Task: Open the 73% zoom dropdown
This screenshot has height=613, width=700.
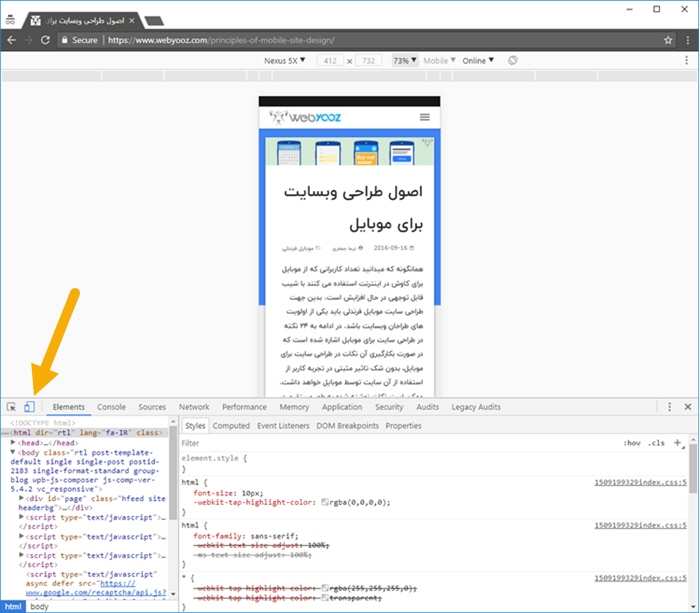Action: (x=404, y=60)
